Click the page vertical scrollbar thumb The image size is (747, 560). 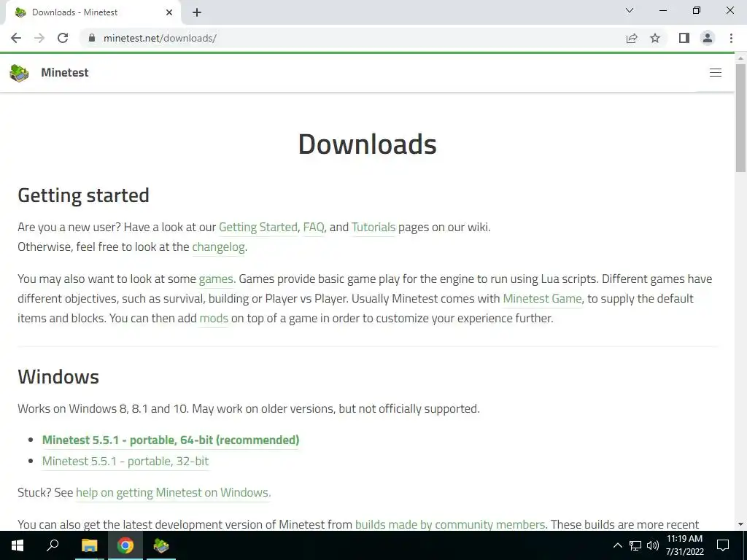coord(741,117)
